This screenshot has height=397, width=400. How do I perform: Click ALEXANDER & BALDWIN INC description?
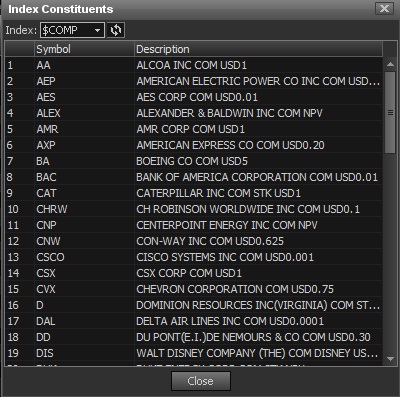pos(229,113)
